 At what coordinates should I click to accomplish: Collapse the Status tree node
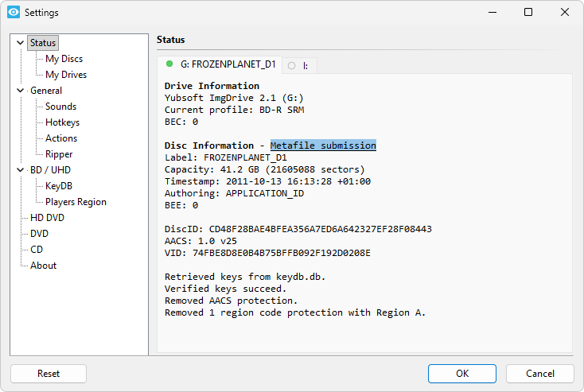tap(21, 43)
